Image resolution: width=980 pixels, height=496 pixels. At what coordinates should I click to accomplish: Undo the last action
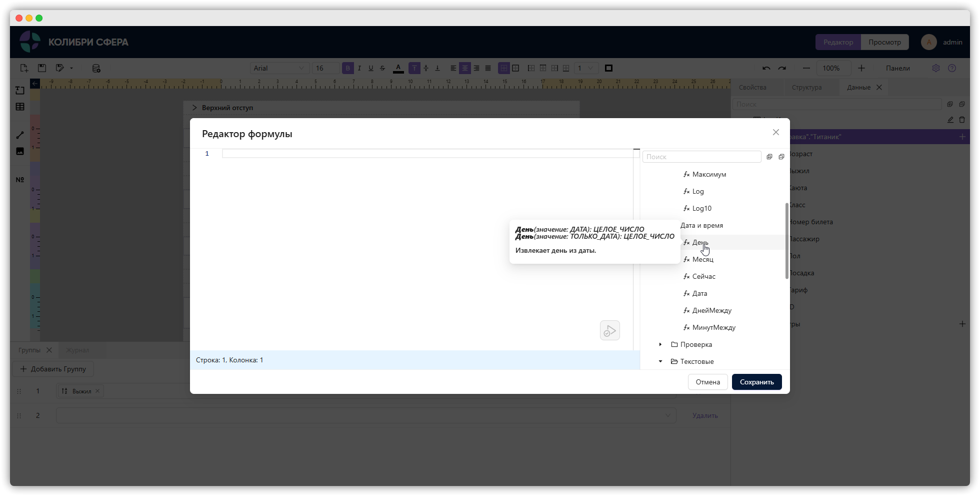[766, 68]
